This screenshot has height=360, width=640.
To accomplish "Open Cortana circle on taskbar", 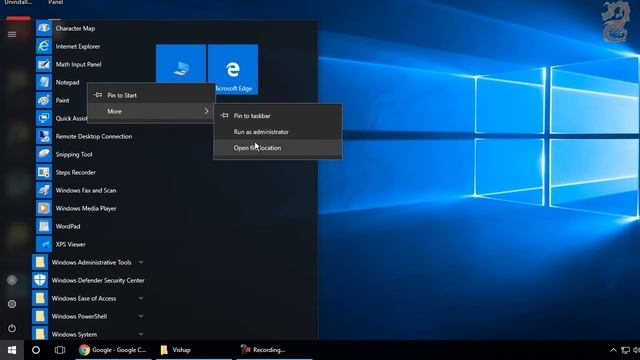I will click(36, 350).
